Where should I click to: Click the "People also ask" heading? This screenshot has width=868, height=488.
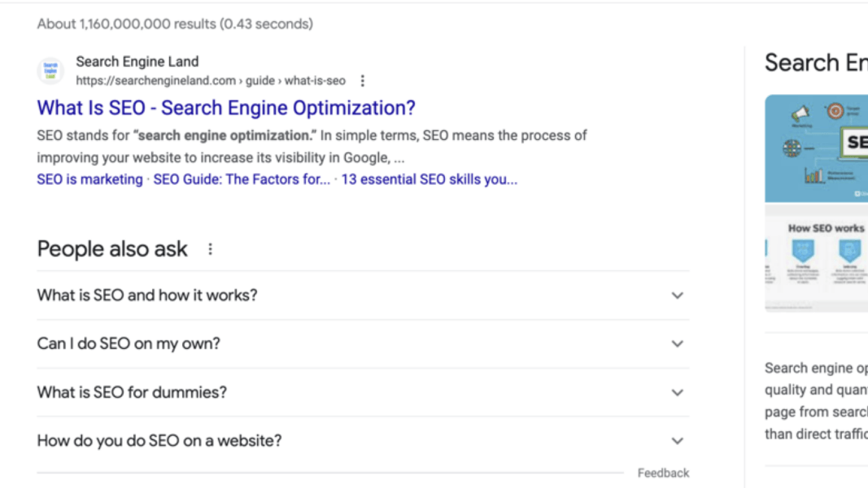click(112, 250)
